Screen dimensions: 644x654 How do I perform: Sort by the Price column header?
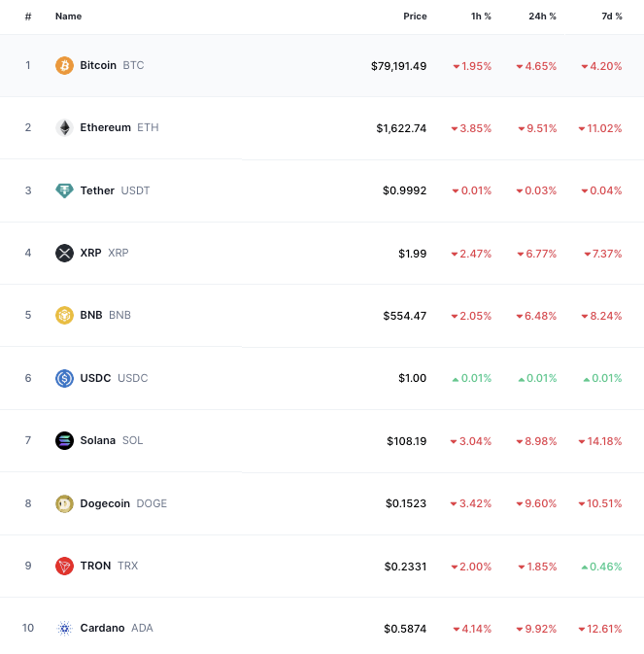click(x=415, y=17)
